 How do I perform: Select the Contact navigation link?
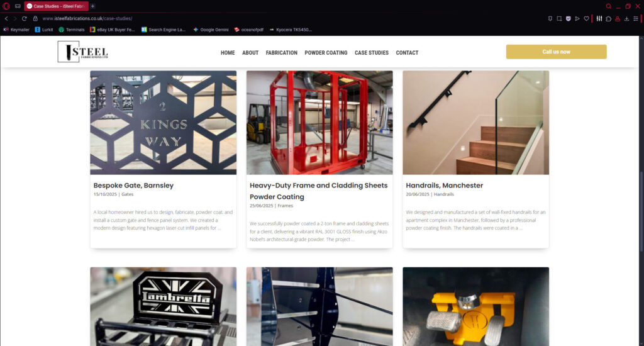(407, 53)
